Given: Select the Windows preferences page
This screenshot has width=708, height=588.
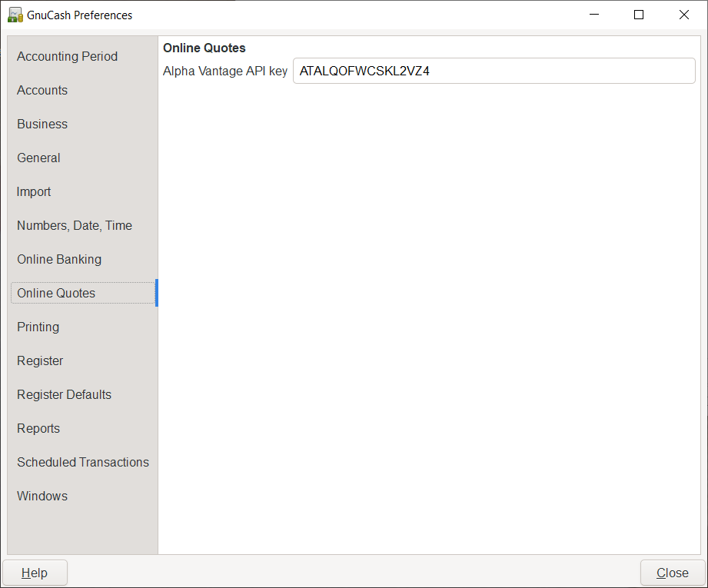Looking at the screenshot, I should click(x=42, y=496).
